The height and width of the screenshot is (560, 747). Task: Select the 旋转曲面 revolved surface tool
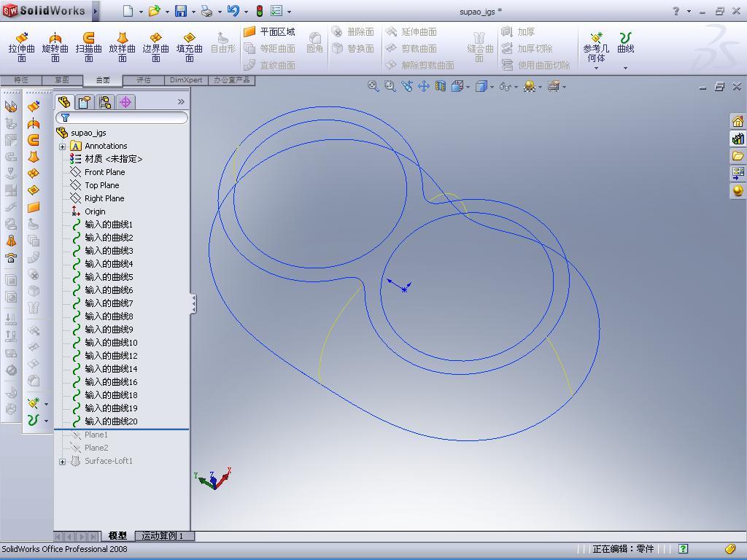pos(55,47)
